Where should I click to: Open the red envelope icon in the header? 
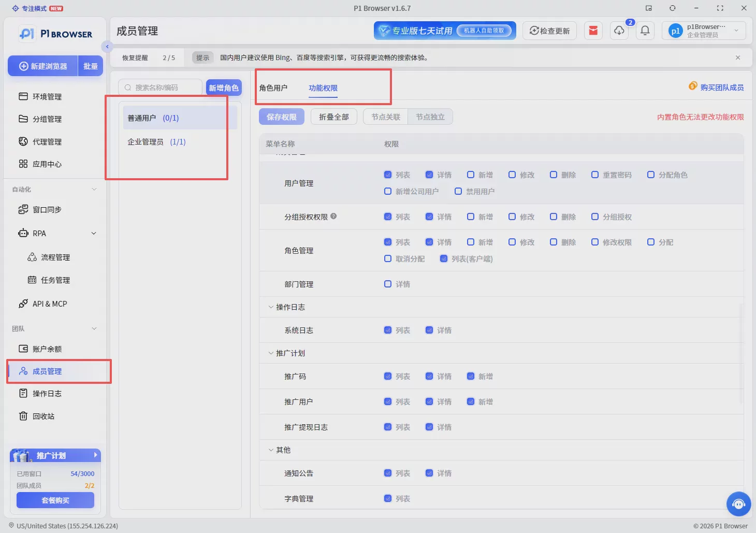point(593,31)
